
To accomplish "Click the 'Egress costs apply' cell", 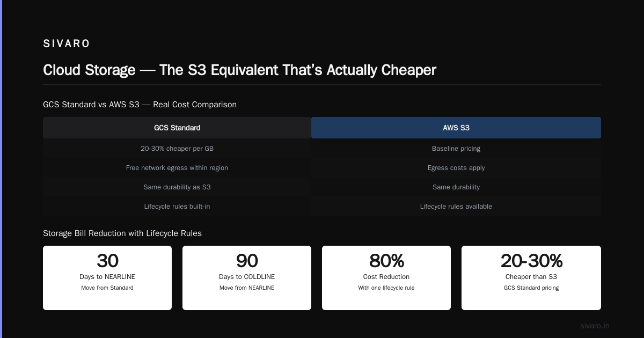I will 456,167.
